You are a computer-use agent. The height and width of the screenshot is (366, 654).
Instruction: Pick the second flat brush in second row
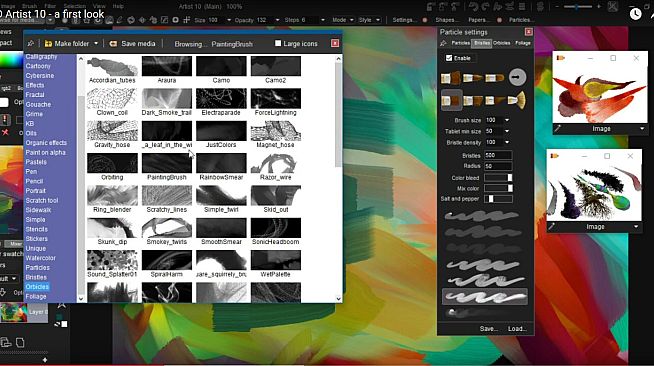click(x=473, y=100)
